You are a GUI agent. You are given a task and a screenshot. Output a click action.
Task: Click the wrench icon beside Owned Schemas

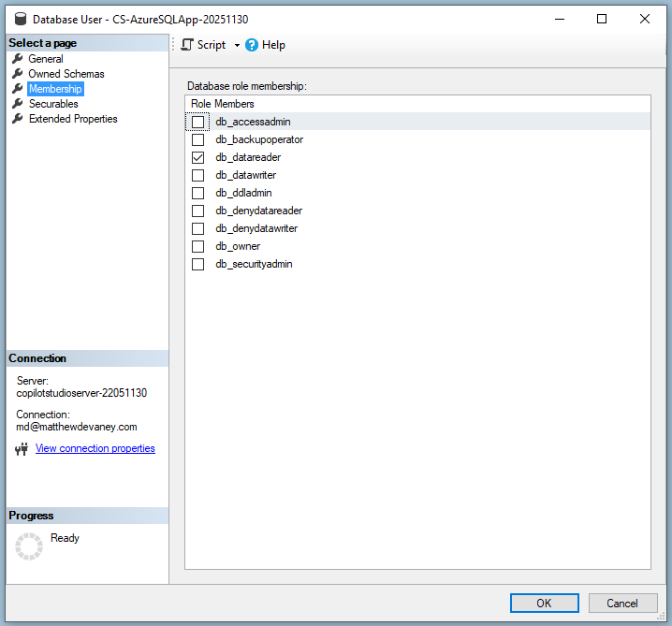coord(17,74)
